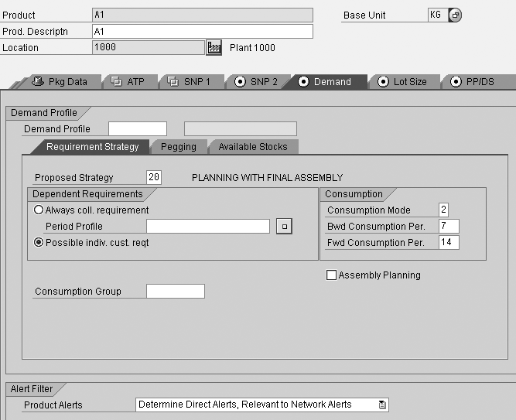Edit the Bwd Consumption Per. field
This screenshot has height=420, width=516.
pyautogui.click(x=449, y=226)
